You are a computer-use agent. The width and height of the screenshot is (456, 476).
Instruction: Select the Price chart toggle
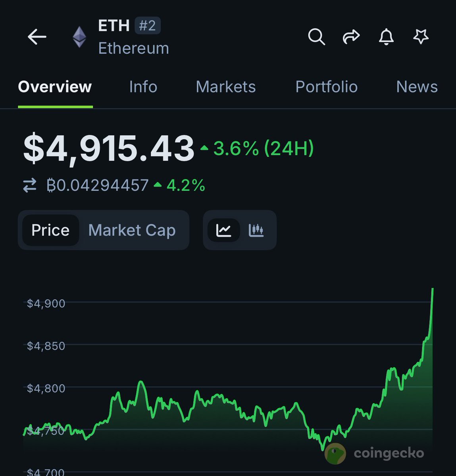click(50, 230)
